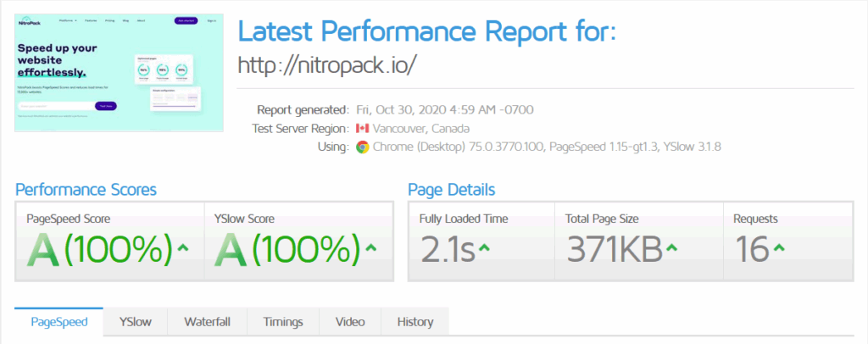Click the Performance Scores heading
Image resolution: width=868 pixels, height=344 pixels.
click(x=86, y=191)
